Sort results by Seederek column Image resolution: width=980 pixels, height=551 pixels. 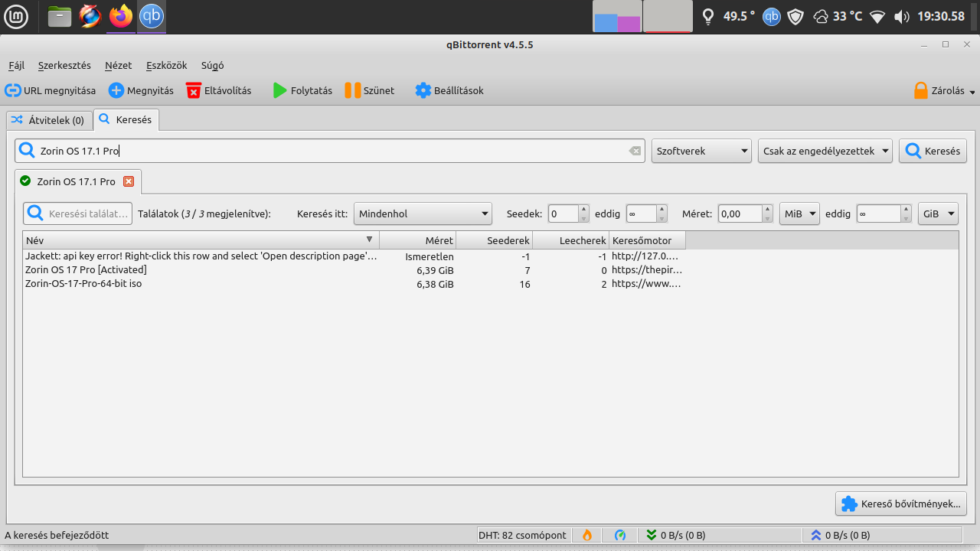coord(494,240)
